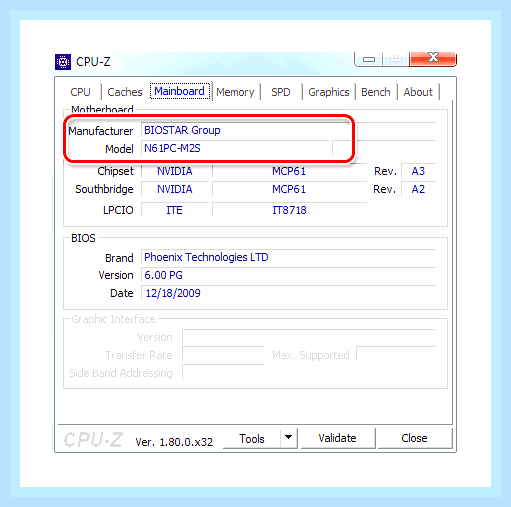
Task: Click the Ver. 1.80.0.x32 version text
Action: pyautogui.click(x=174, y=442)
